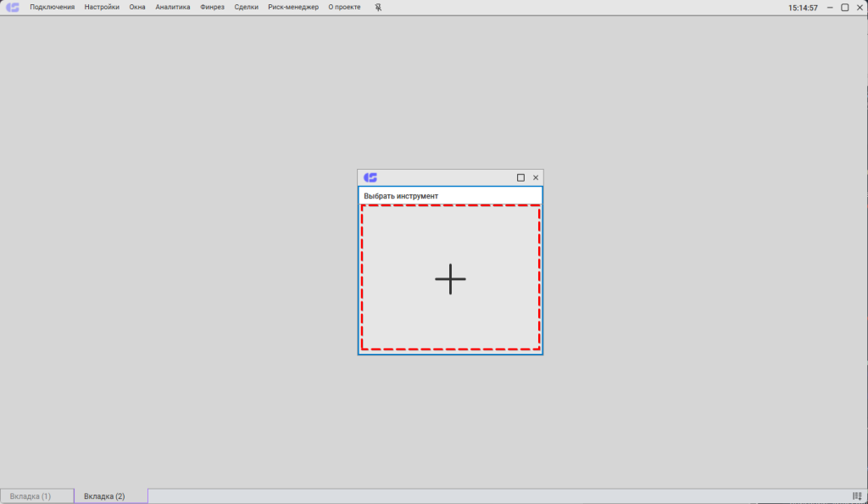
Task: Open the Сделки menu
Action: pos(246,7)
